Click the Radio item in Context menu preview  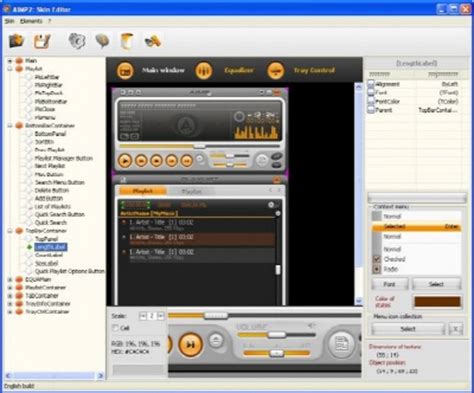[x=391, y=269]
